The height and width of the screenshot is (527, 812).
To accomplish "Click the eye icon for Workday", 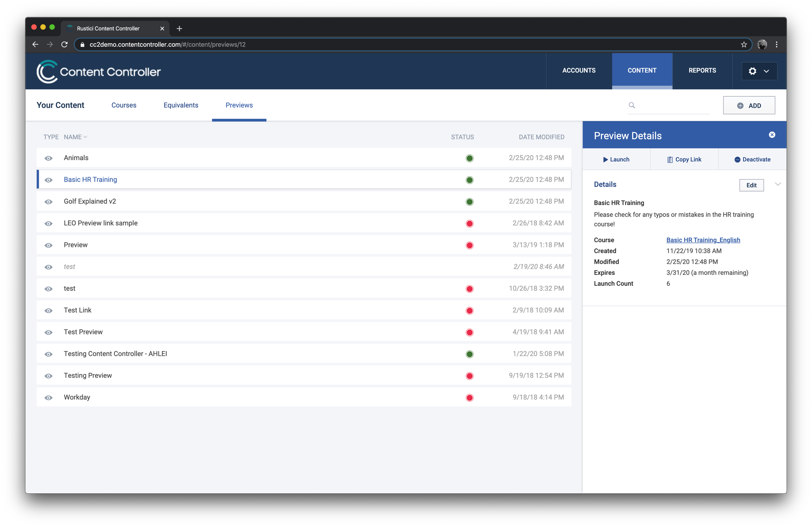I will [x=49, y=398].
